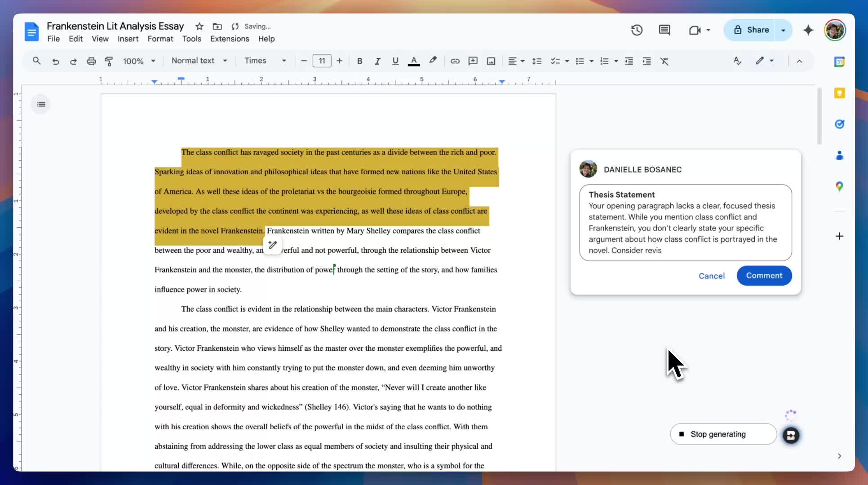Open Google Keep side panel

pos(839,93)
